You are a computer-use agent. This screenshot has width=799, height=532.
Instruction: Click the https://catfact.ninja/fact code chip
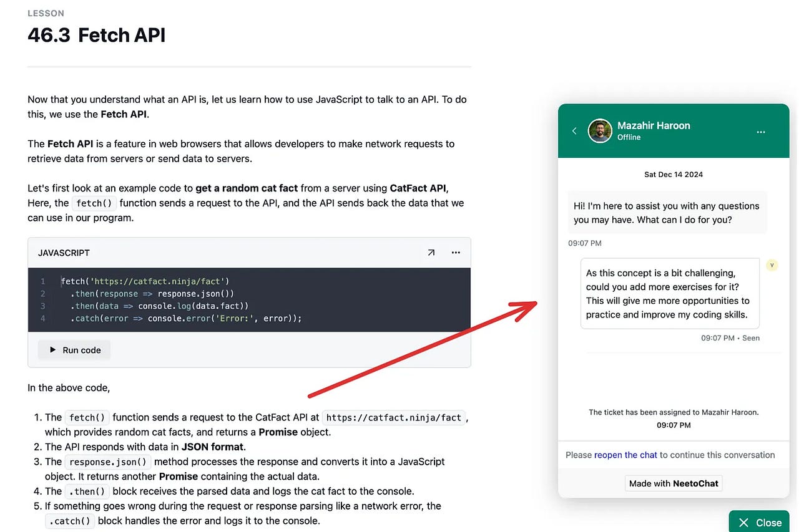click(x=394, y=417)
